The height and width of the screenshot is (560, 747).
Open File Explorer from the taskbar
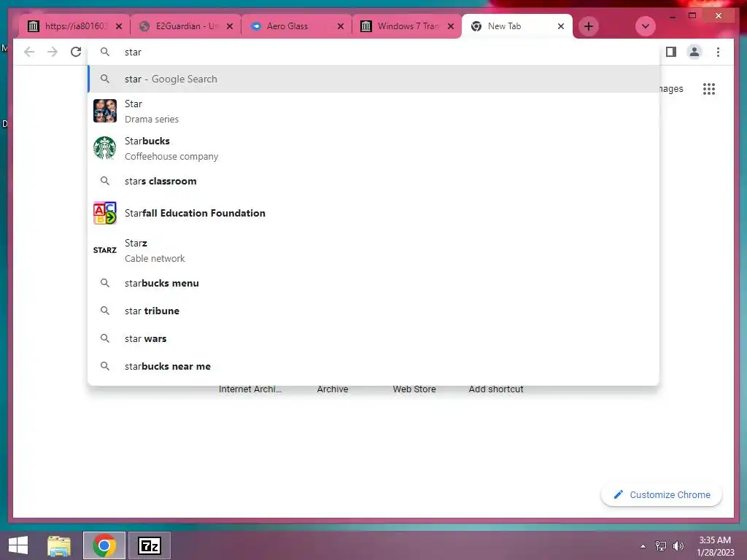(x=59, y=545)
